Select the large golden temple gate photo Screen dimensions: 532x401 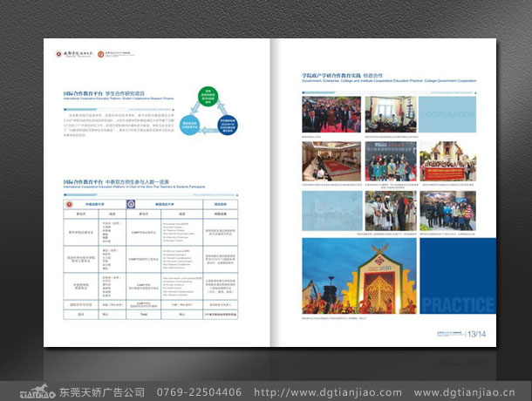(x=359, y=276)
